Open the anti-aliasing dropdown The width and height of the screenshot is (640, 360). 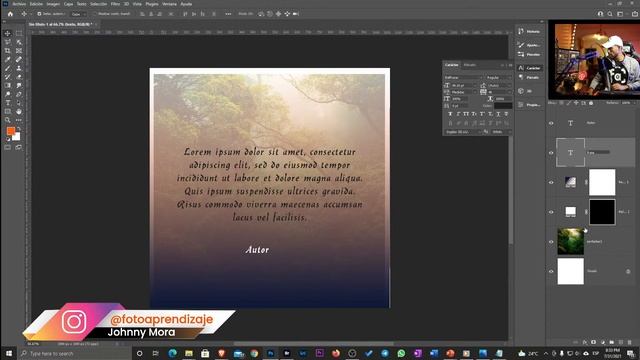(x=501, y=132)
